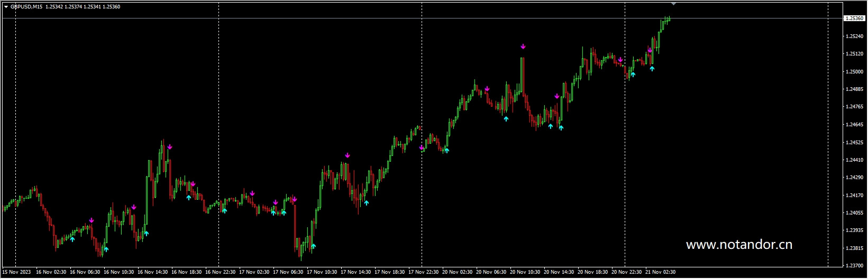Open the dropdown triangle beside GBPUSD,M15
This screenshot has width=868, height=279.
[6, 7]
